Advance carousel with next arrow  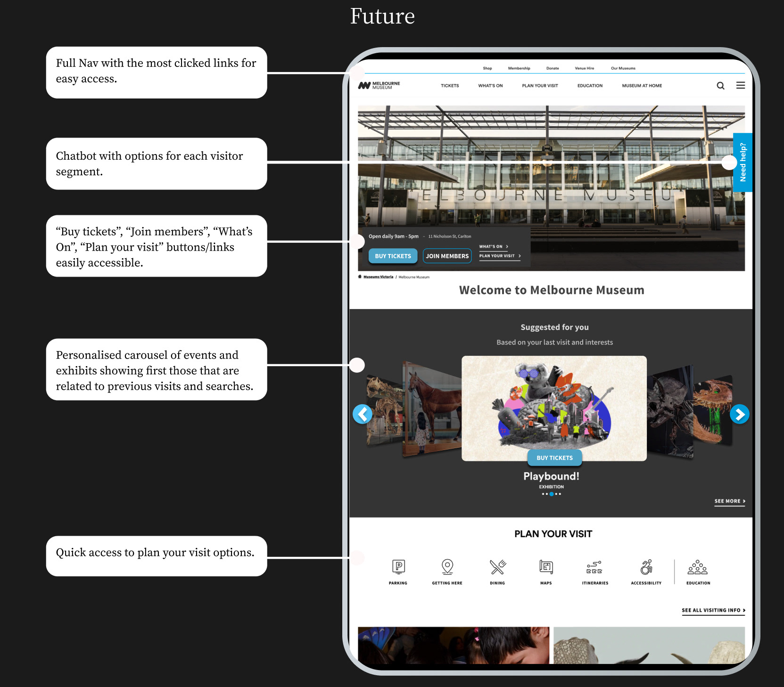pyautogui.click(x=740, y=414)
